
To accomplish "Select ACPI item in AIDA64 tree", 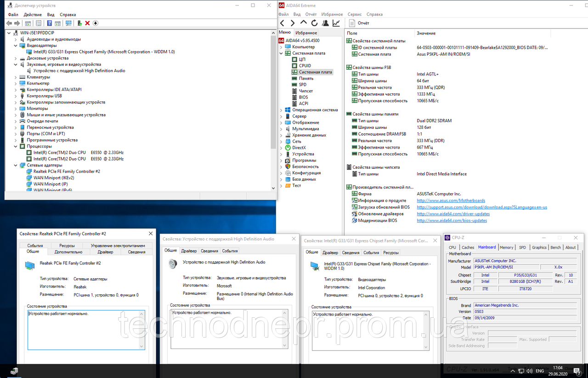I will point(303,103).
